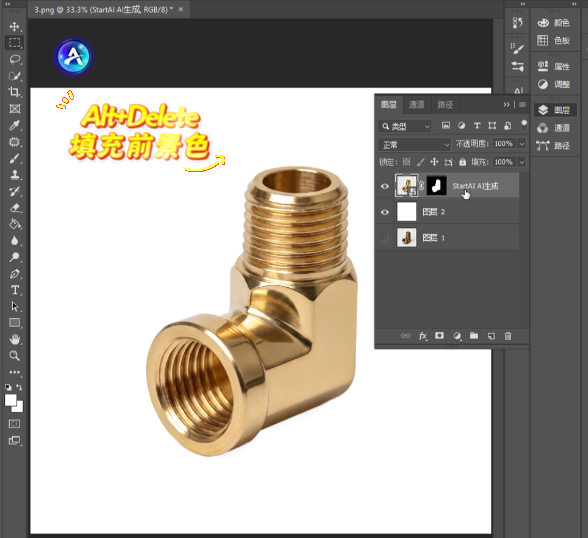Viewport: 588px width, 538px height.
Task: Select the Rectangle shape tool
Action: coord(14,323)
